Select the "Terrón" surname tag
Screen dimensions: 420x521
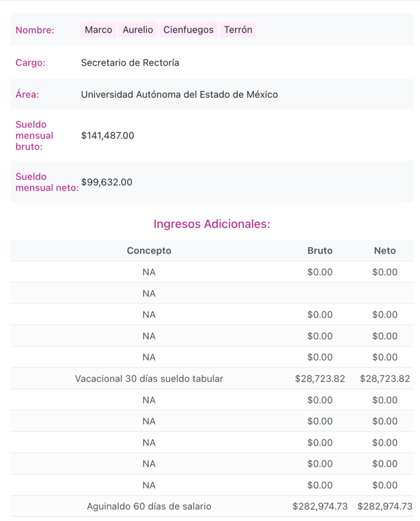click(238, 30)
